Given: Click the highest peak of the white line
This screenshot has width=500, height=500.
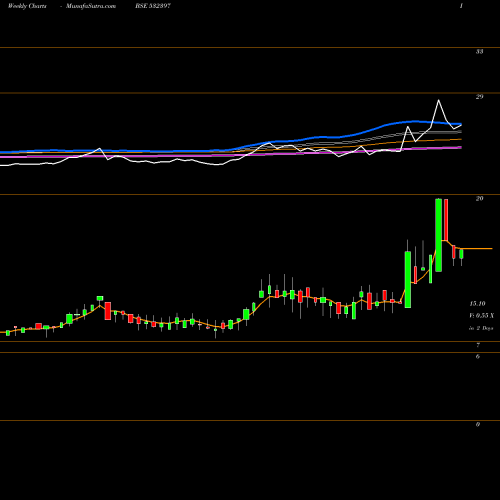Looking at the screenshot, I should 438,100.
